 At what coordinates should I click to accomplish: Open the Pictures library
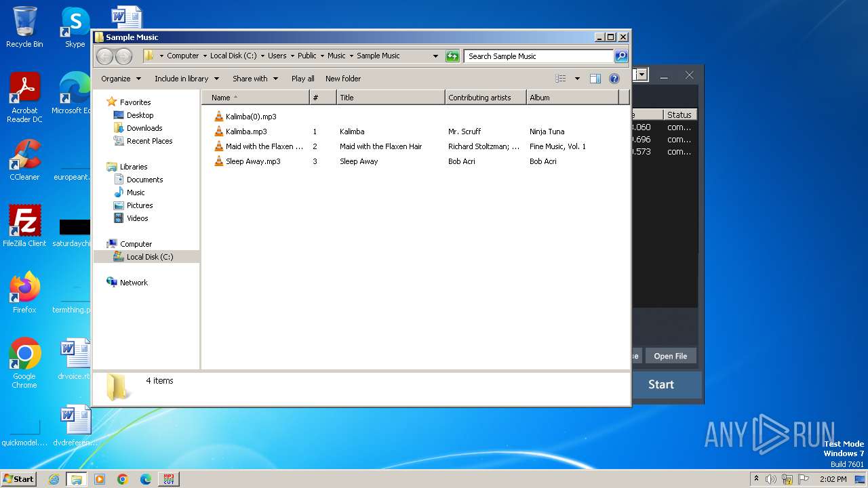point(139,205)
